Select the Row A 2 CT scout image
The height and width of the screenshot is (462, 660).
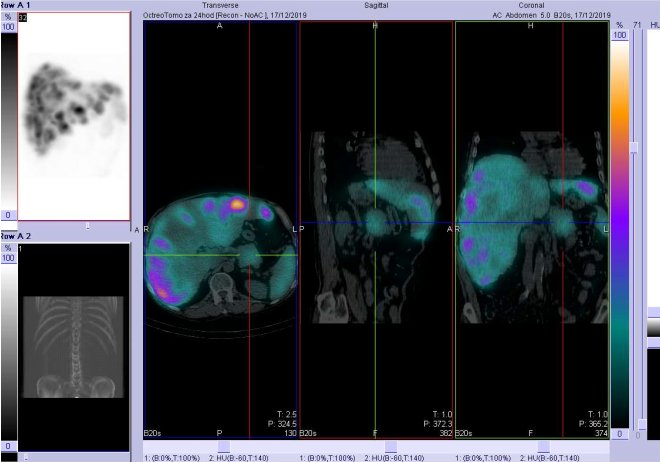click(x=73, y=340)
